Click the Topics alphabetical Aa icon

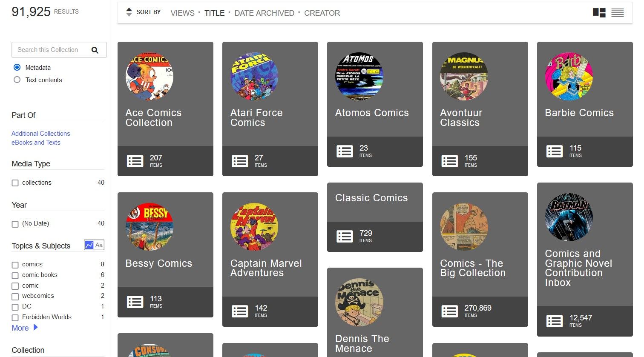(99, 245)
